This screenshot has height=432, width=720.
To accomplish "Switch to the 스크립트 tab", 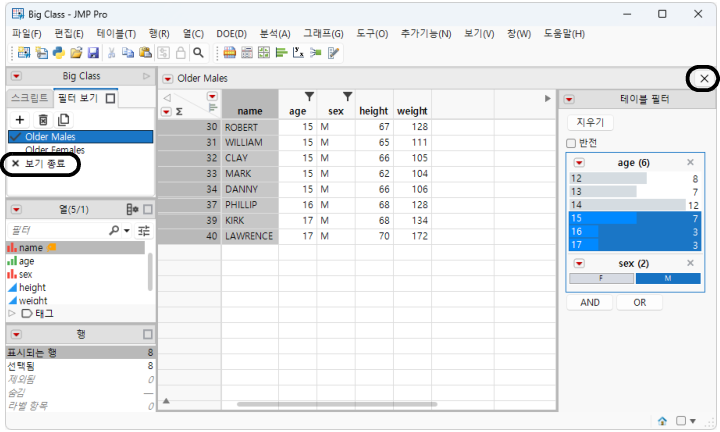I will [x=29, y=98].
